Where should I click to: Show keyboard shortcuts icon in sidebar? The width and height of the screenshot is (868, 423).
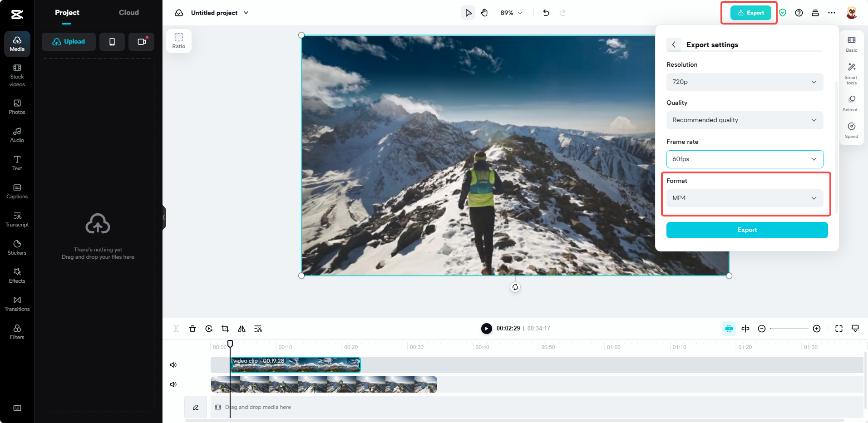[17, 408]
